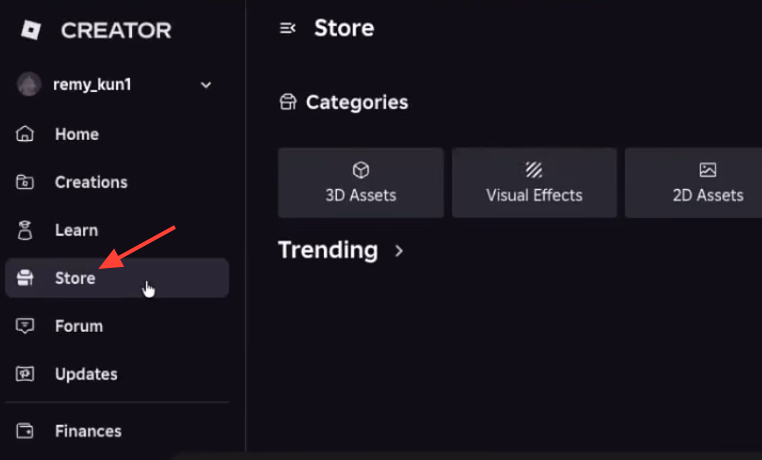The width and height of the screenshot is (762, 460).
Task: Click the Updates icon in sidebar
Action: (25, 374)
